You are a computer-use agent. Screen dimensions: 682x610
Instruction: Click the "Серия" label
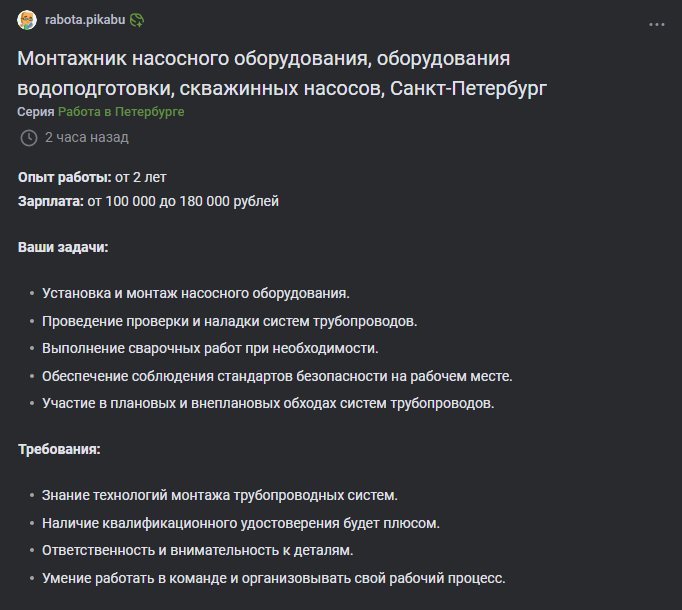(x=36, y=112)
